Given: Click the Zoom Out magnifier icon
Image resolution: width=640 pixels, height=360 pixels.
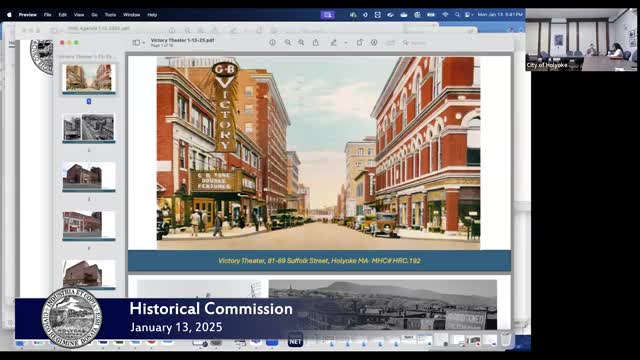Looking at the screenshot, I should tap(288, 42).
